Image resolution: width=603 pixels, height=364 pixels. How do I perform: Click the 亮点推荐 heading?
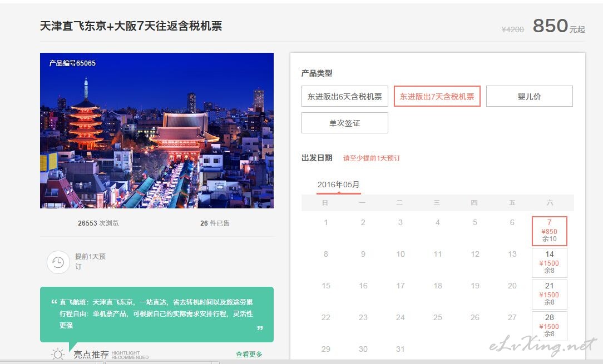pyautogui.click(x=91, y=355)
